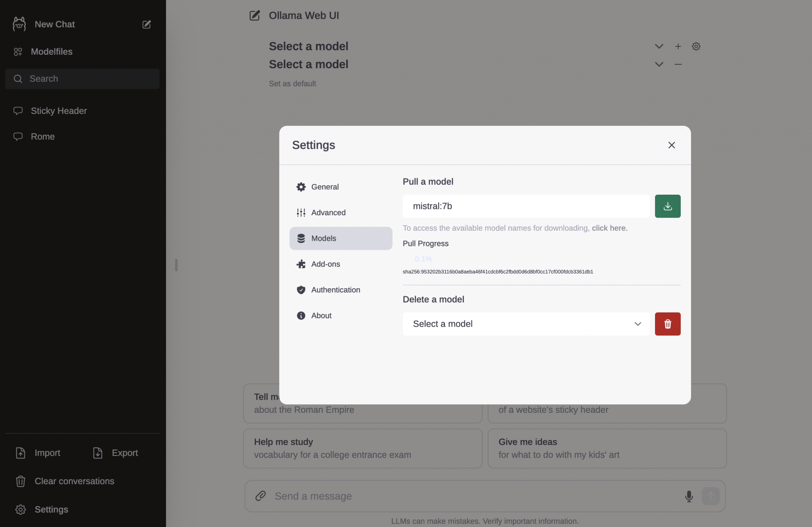This screenshot has width=812, height=527.
Task: Expand the second model selector chevron
Action: point(659,64)
